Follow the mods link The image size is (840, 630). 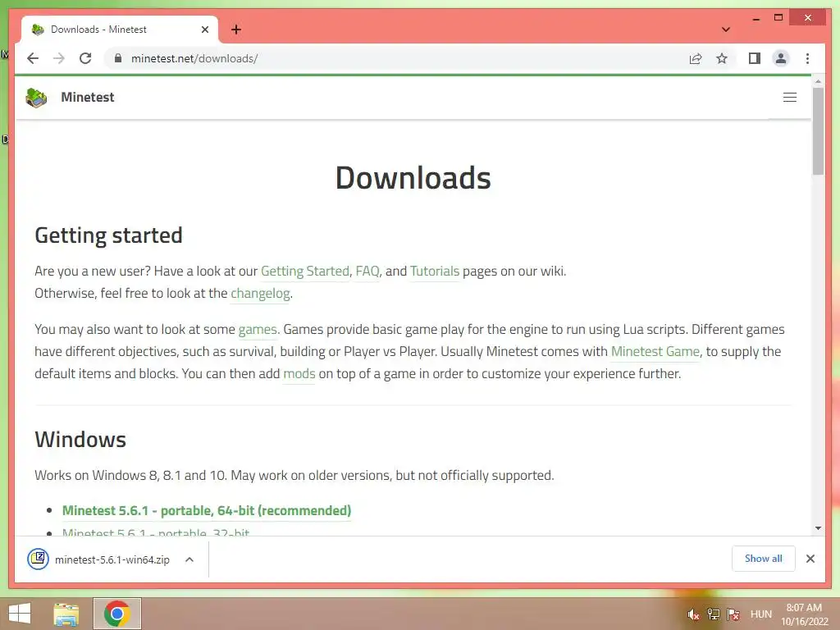(x=299, y=373)
